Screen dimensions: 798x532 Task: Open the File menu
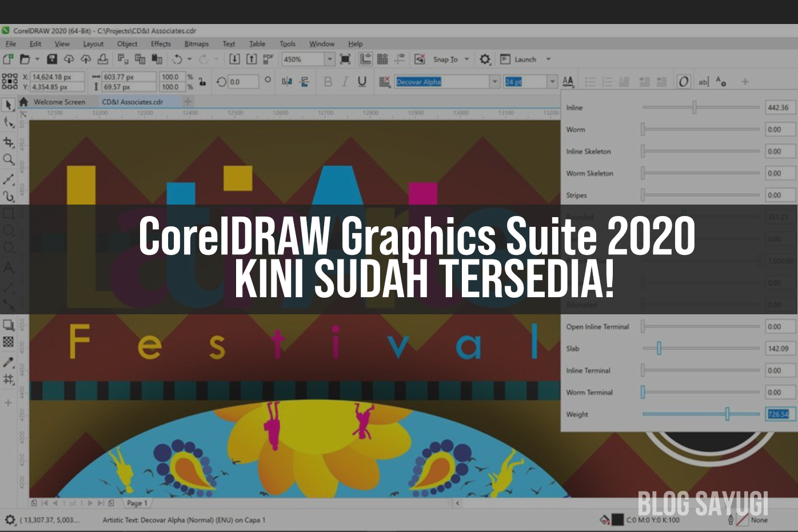click(x=11, y=44)
